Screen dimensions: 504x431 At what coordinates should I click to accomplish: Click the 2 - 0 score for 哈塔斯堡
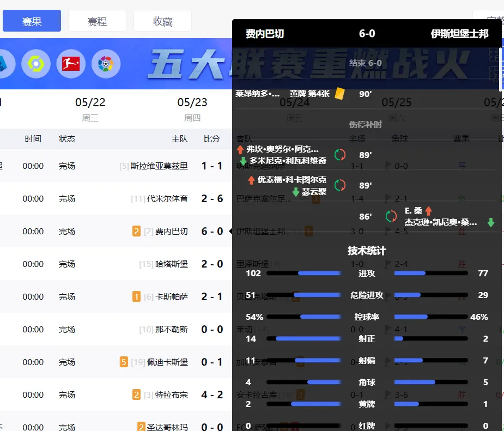212,264
